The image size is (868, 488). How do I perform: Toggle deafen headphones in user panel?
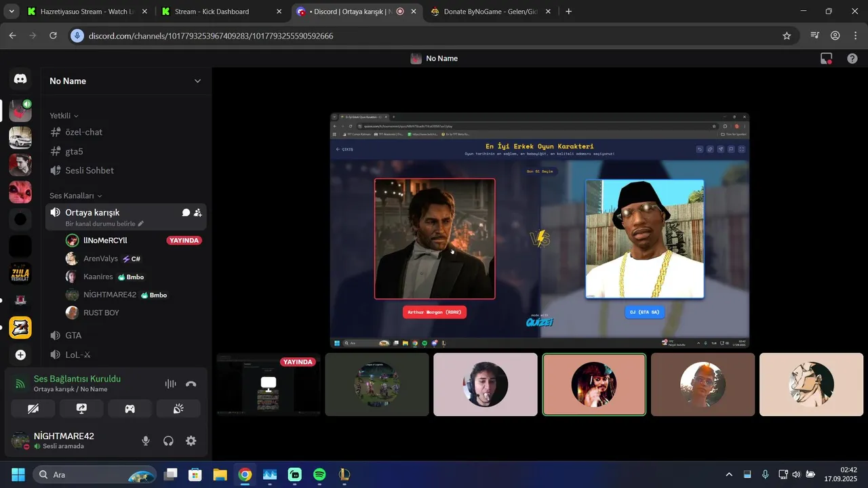click(x=168, y=441)
